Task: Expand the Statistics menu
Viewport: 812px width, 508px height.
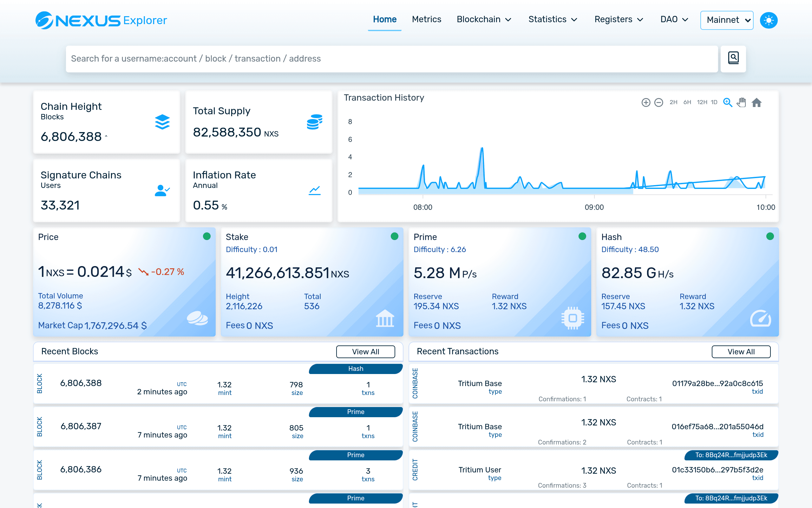Action: click(x=553, y=19)
